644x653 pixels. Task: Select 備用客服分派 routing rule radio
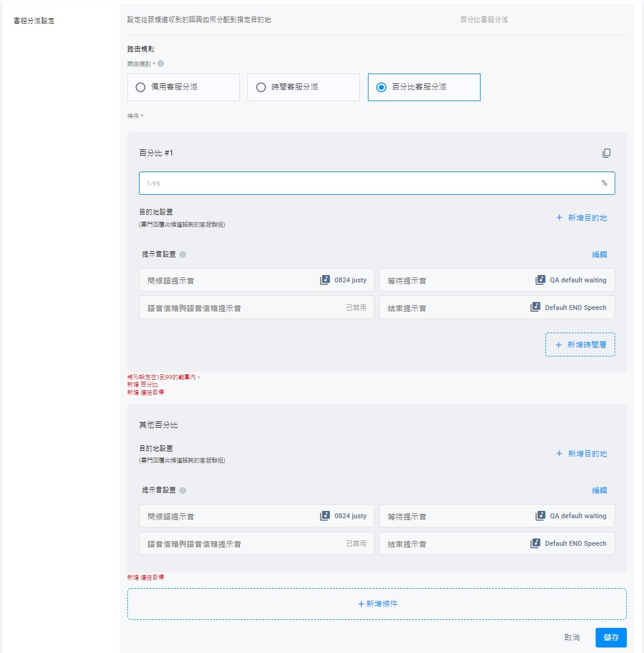[x=140, y=87]
